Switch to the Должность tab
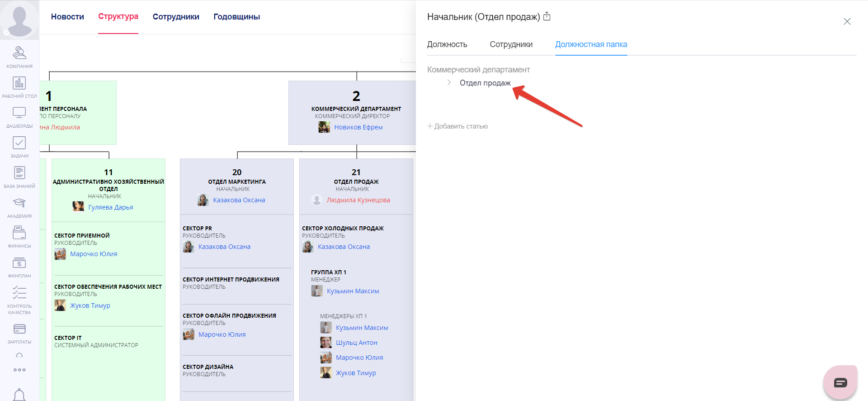The width and height of the screenshot is (868, 401). coord(447,44)
